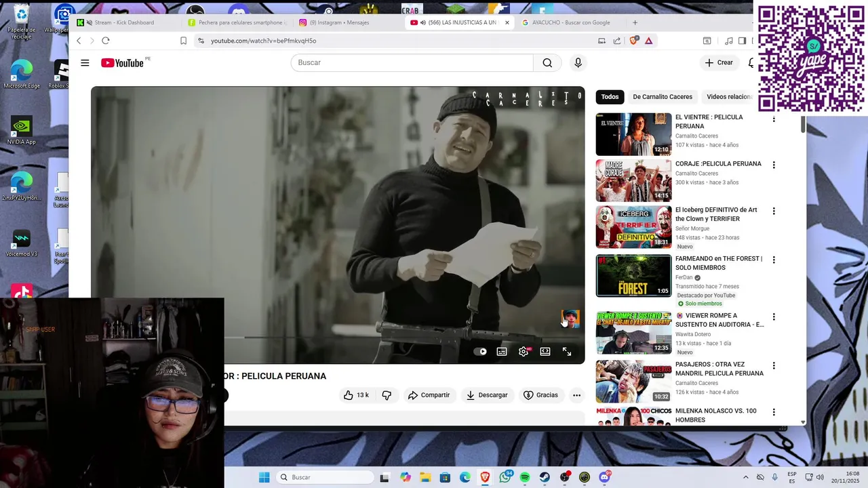Open PASAJEROS : OTRA VEZ MANDRIL title
The height and width of the screenshot is (488, 868).
tap(719, 369)
